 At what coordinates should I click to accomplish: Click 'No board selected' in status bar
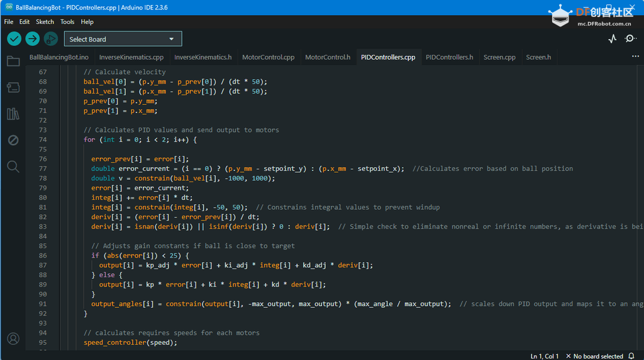[x=594, y=356]
